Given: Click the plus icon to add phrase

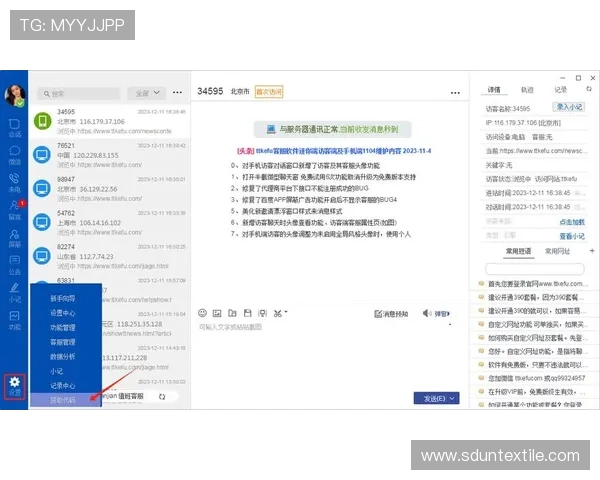Looking at the screenshot, I should (x=592, y=251).
